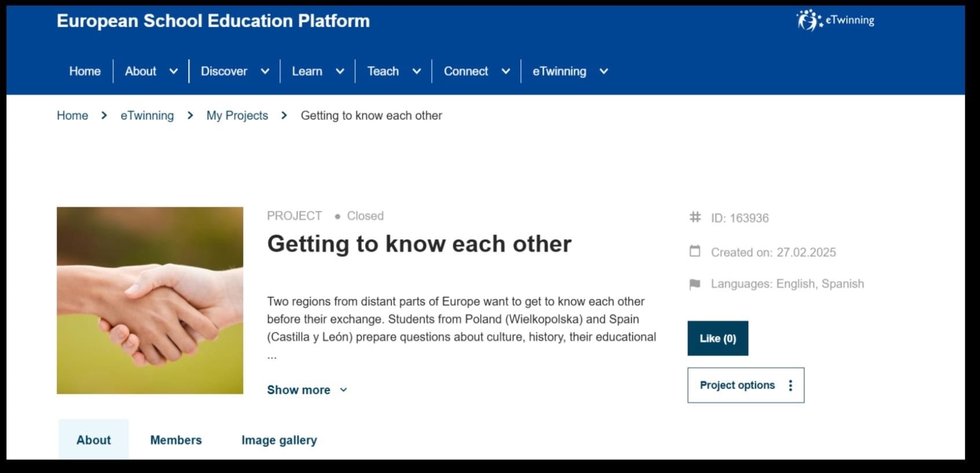This screenshot has height=473, width=980.
Task: Click the hash icon beside ID 163936
Action: point(695,217)
